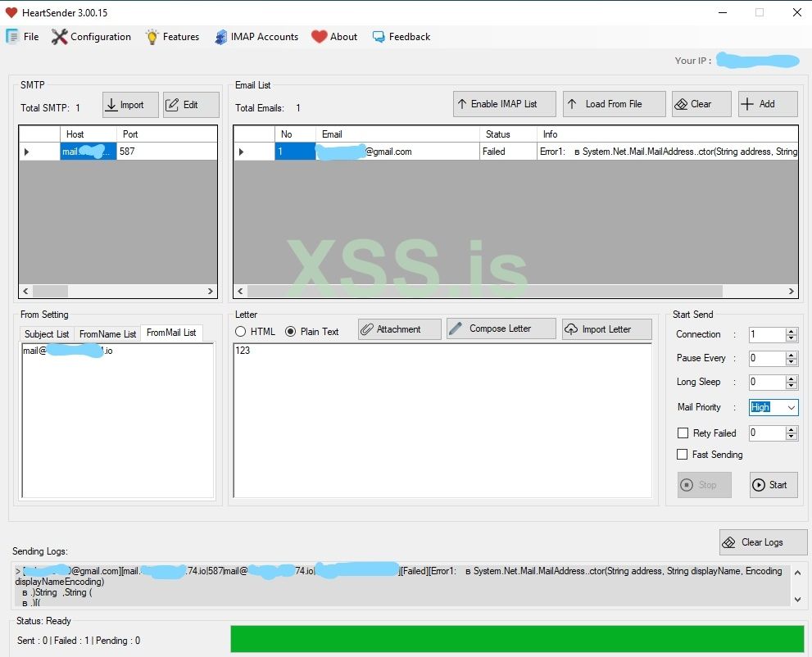The height and width of the screenshot is (657, 812).
Task: Enable the Rety Failed checkbox
Action: (683, 433)
